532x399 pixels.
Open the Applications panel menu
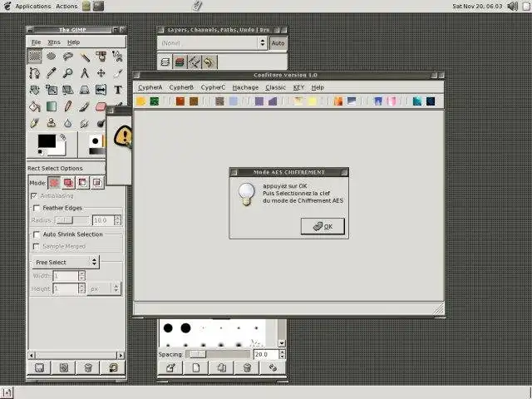tap(33, 6)
